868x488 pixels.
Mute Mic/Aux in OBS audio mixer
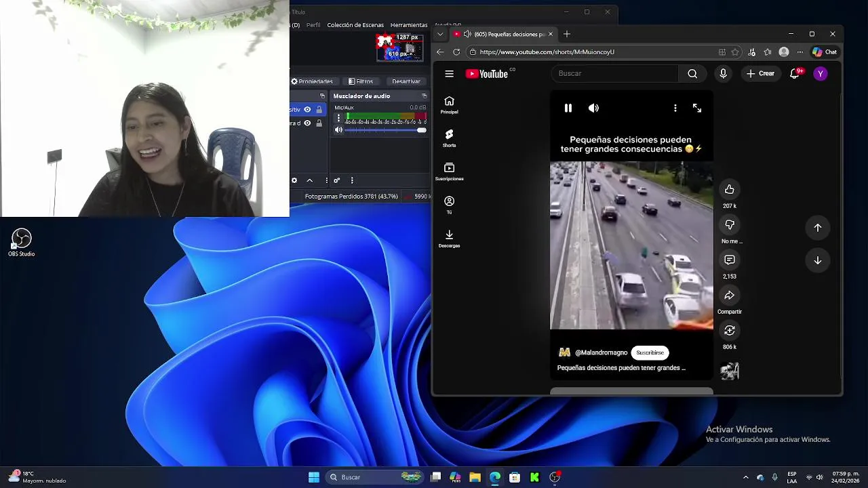(339, 130)
